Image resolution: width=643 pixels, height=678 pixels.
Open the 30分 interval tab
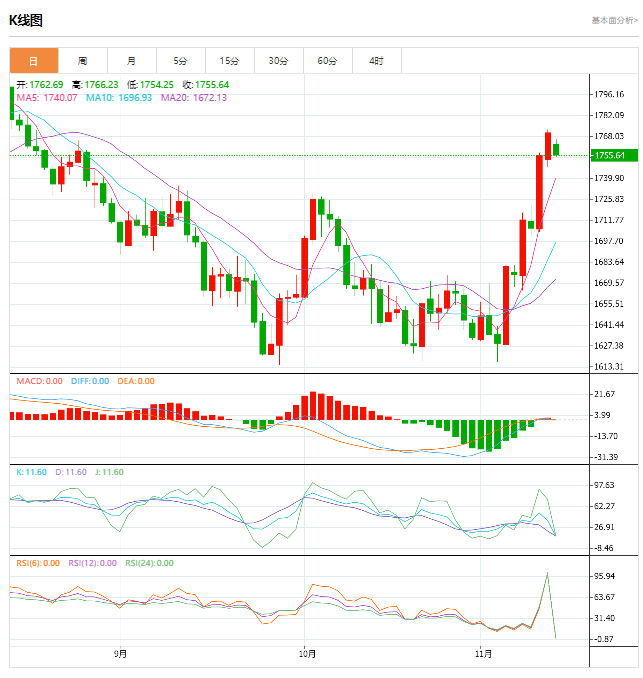[278, 61]
